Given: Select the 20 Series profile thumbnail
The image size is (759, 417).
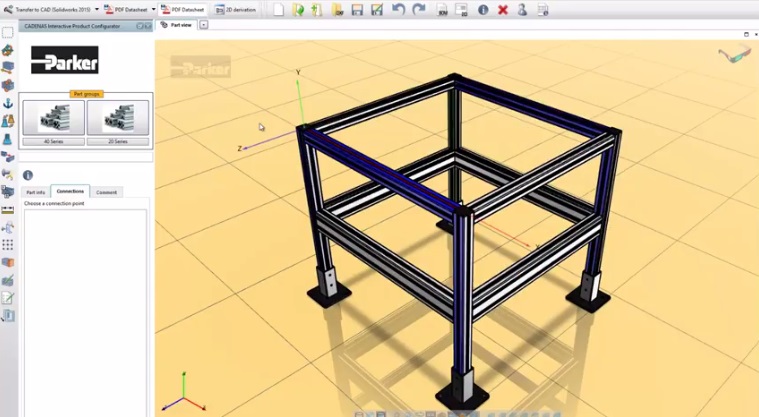Looking at the screenshot, I should click(x=118, y=118).
